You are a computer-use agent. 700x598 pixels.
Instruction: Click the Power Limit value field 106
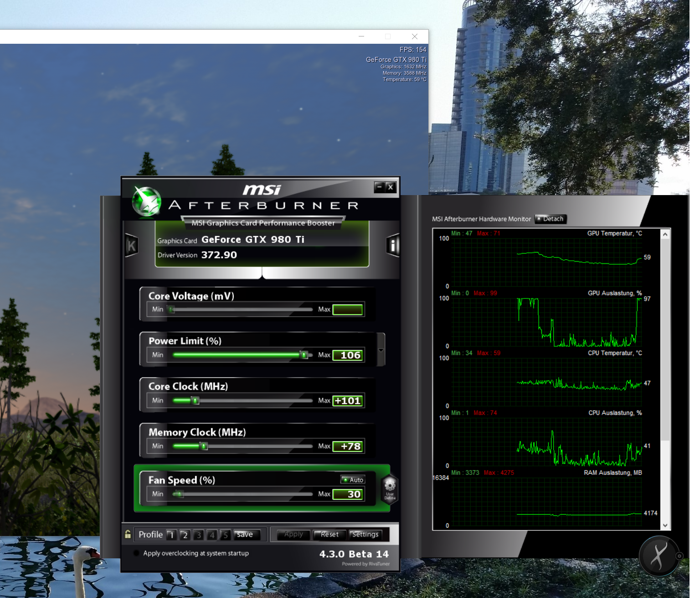coord(348,355)
